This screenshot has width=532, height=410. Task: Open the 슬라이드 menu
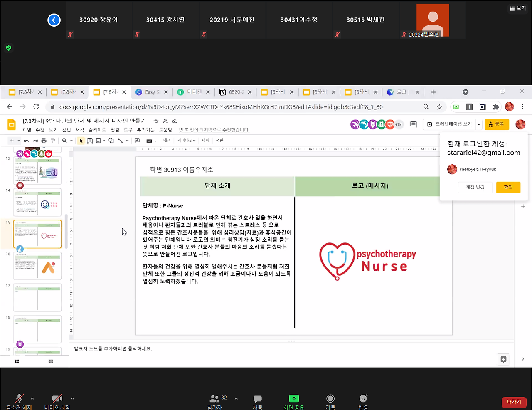click(x=97, y=130)
